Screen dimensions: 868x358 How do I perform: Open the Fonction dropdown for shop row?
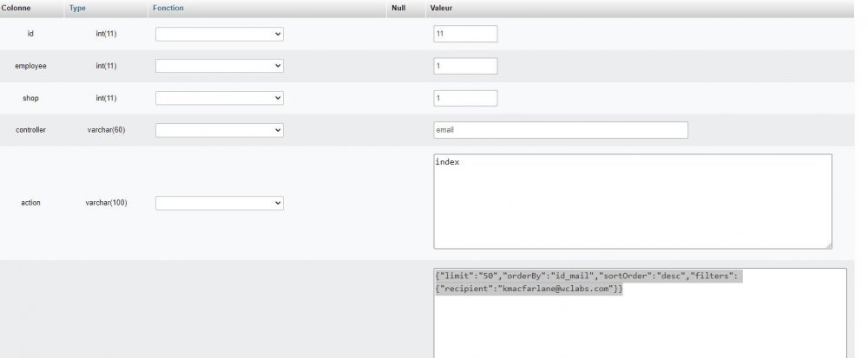click(220, 98)
